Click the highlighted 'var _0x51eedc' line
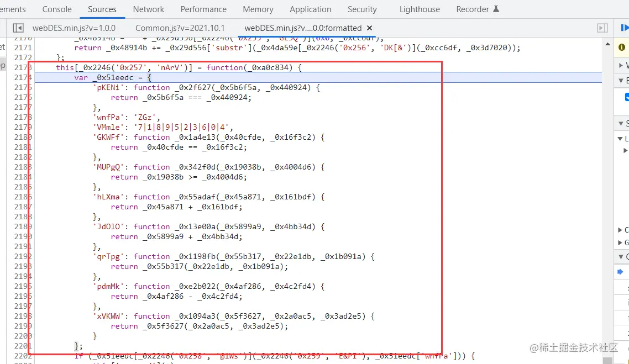Screen dimensions: 629x364 (x=318, y=78)
